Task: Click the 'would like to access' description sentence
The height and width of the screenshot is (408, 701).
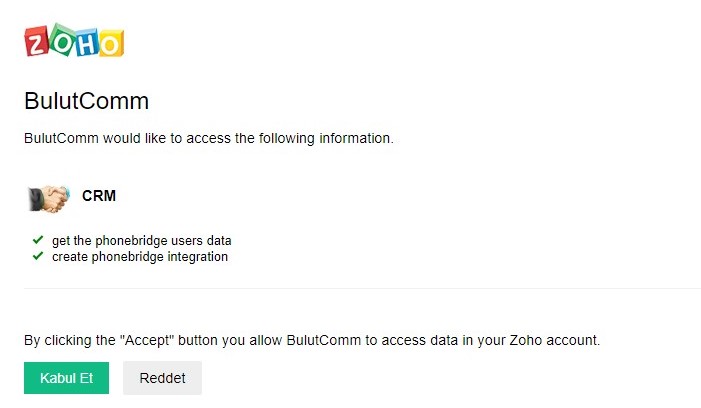Action: pos(209,138)
